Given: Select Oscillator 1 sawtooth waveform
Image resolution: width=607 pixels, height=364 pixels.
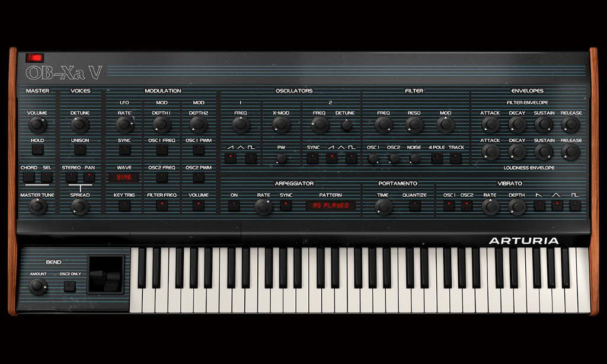Looking at the screenshot, I should coord(231,158).
